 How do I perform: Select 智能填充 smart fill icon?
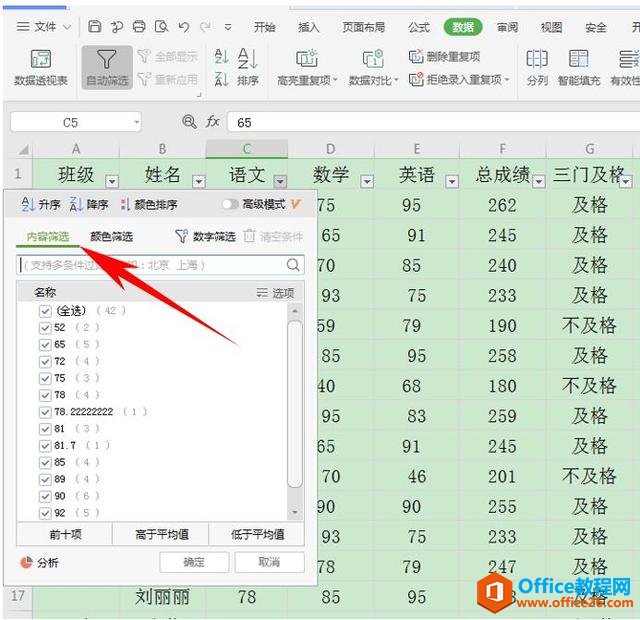pos(579,60)
